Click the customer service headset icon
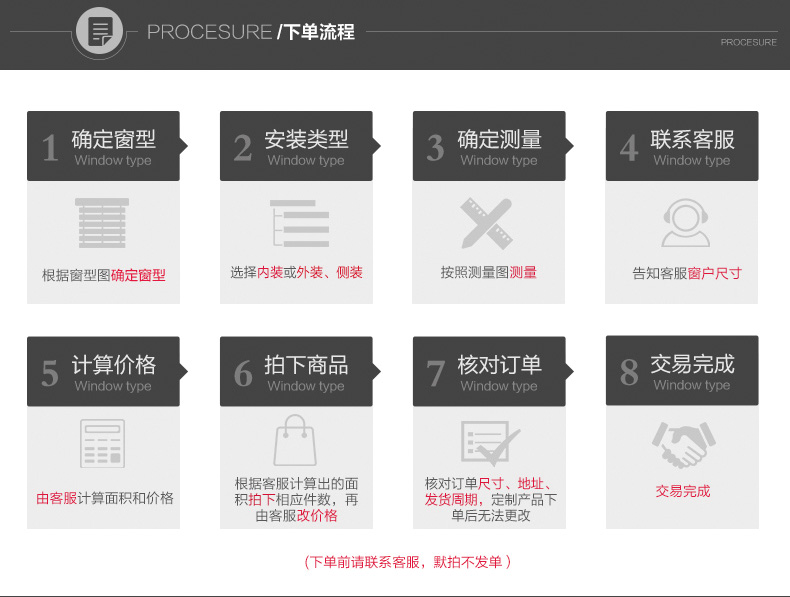Screen dimensions: 790x597 click(x=686, y=223)
